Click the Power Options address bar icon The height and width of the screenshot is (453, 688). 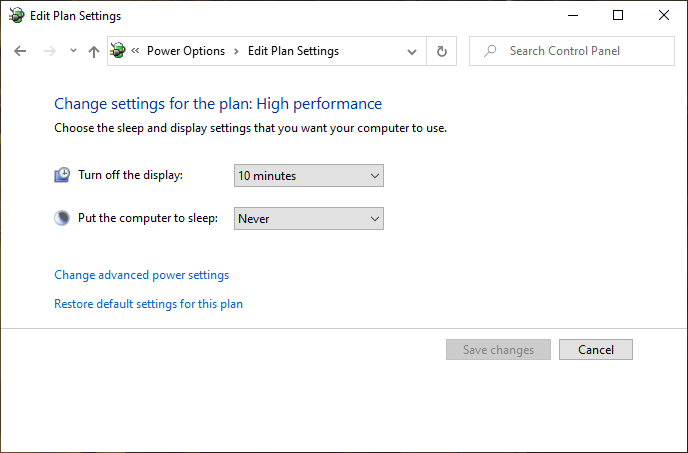tap(118, 50)
